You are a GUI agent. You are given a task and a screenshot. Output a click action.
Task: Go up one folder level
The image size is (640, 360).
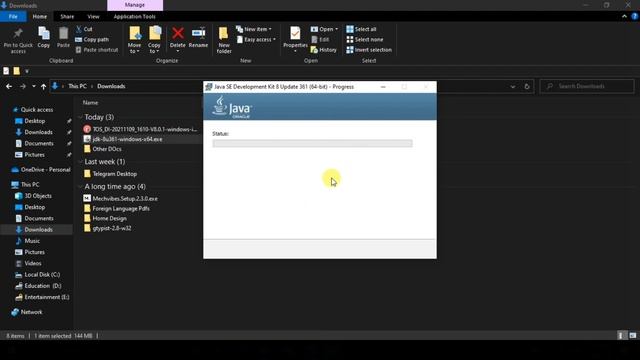pos(43,86)
